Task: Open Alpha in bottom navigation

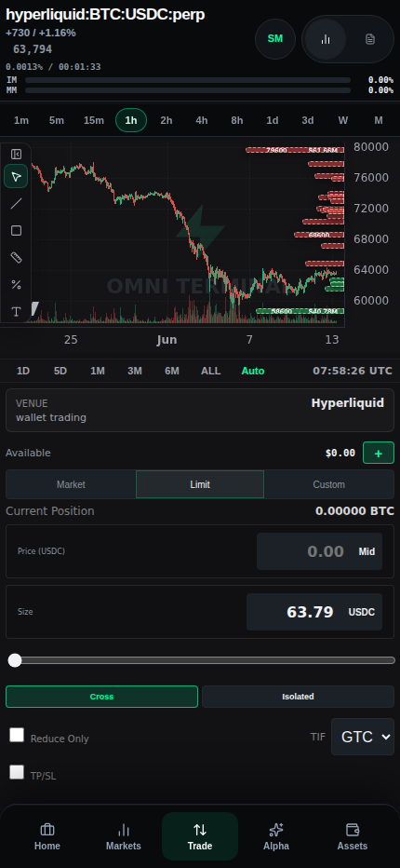Action: 276,836
